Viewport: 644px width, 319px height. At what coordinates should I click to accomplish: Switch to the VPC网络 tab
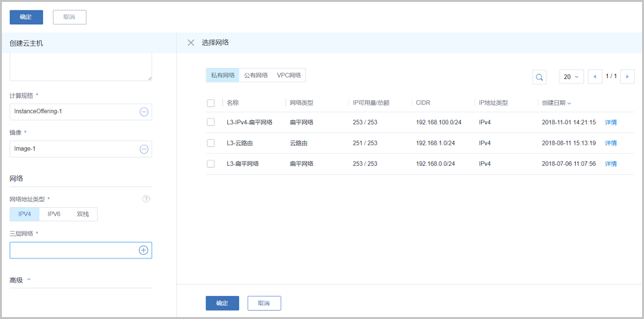[289, 75]
